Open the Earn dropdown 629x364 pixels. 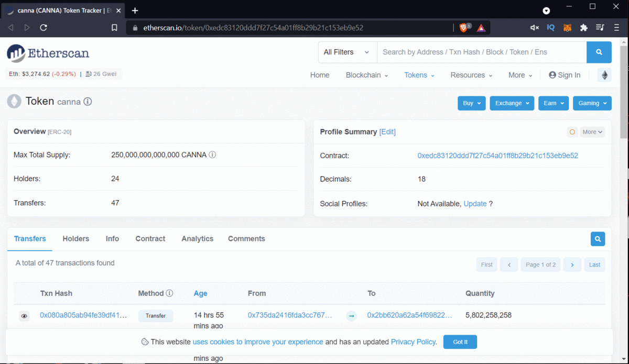tap(554, 103)
